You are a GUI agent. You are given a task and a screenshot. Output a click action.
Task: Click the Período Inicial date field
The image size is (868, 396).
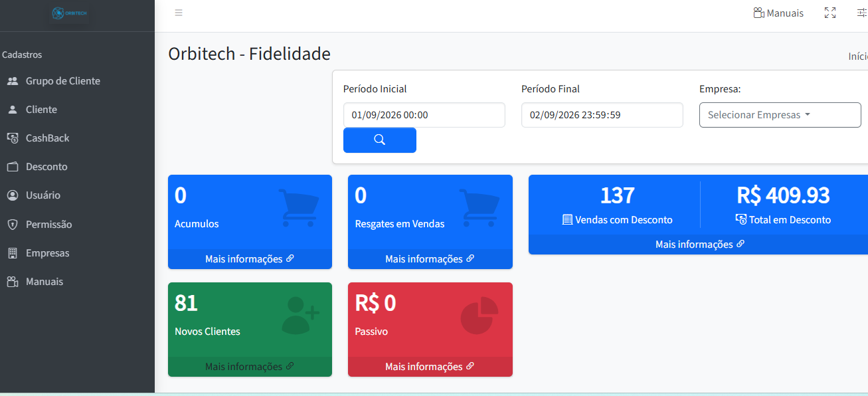pos(424,115)
